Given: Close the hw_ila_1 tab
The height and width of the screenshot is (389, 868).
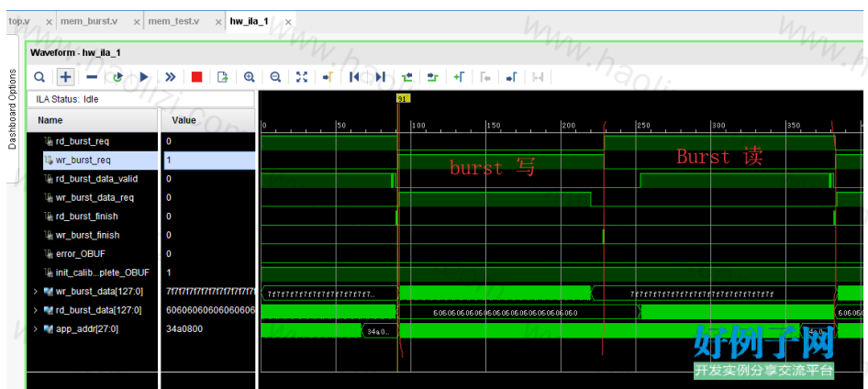Looking at the screenshot, I should [x=288, y=22].
